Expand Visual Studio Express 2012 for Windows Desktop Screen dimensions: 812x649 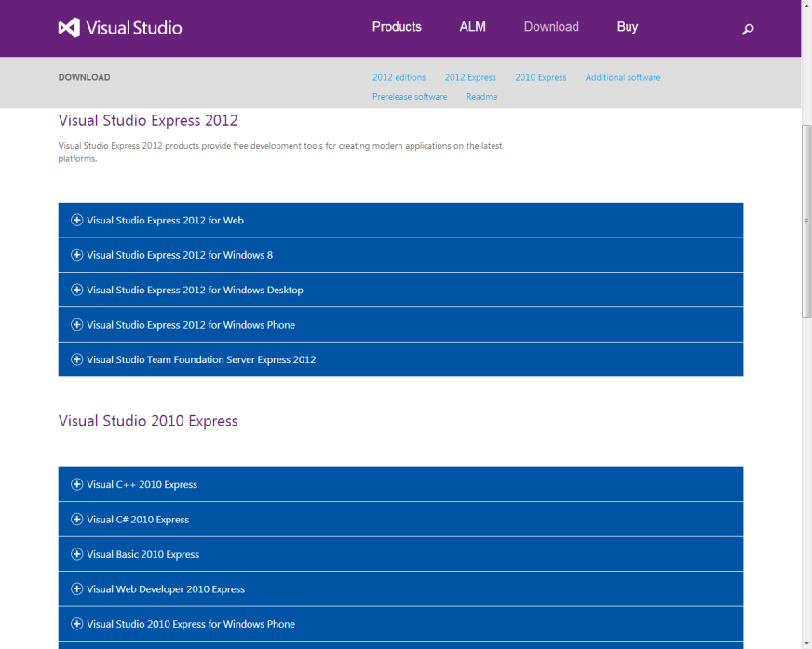(400, 290)
